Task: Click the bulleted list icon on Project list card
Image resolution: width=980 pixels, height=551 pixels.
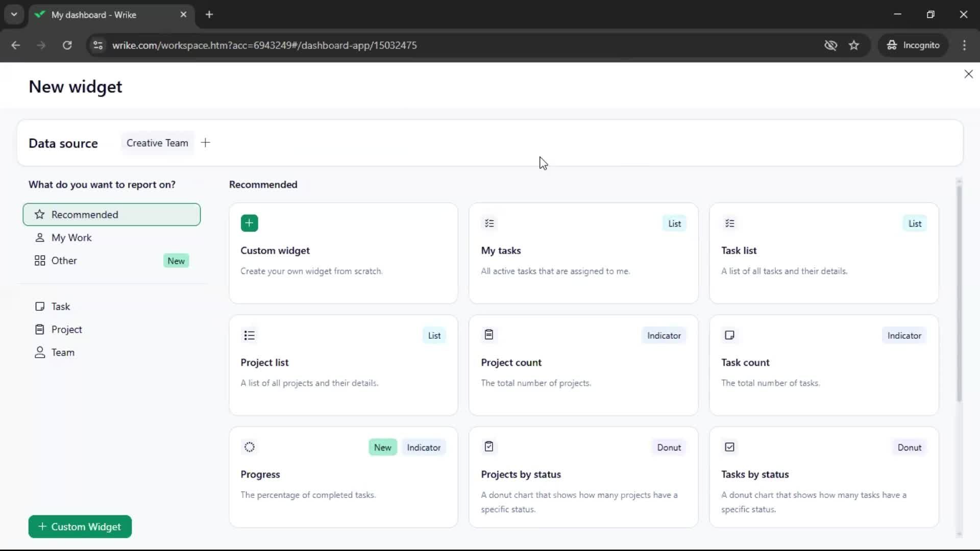Action: 249,335
